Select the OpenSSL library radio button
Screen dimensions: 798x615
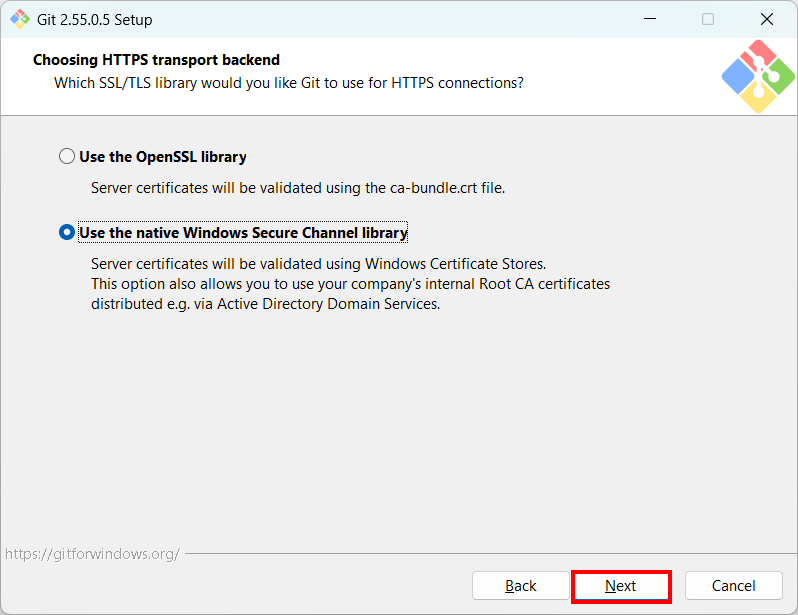tap(67, 156)
